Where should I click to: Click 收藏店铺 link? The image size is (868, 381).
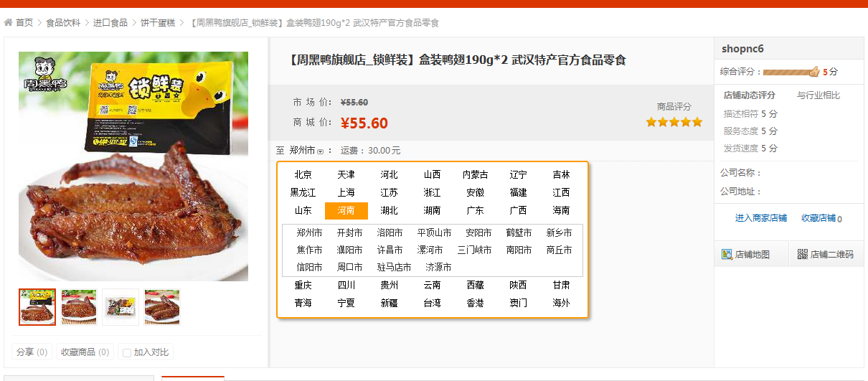tap(819, 218)
